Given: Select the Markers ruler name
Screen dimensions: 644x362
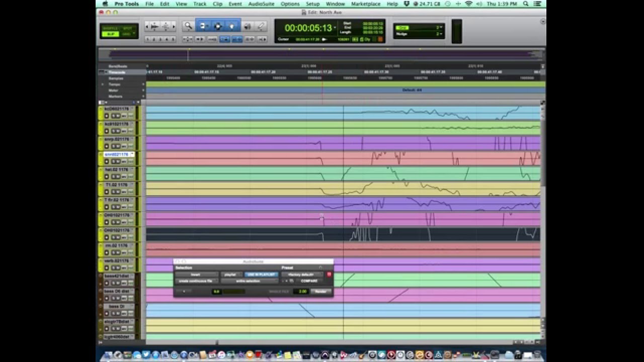Looking at the screenshot, I should (115, 96).
